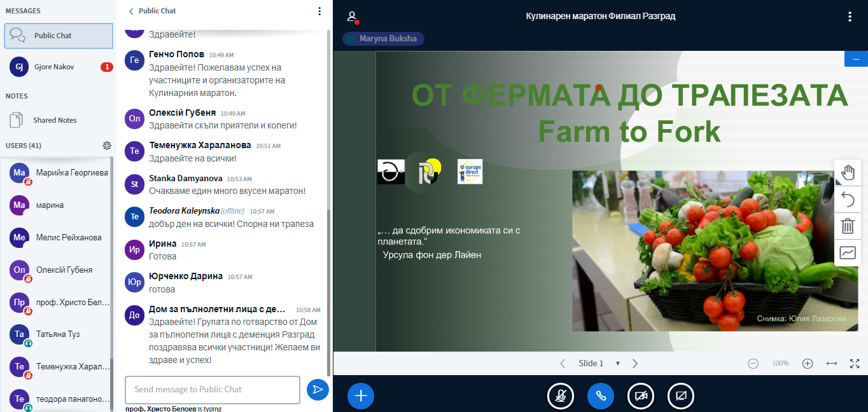Click the Ге avatar beside Генчо Попов
This screenshot has height=412, width=868.
[134, 60]
